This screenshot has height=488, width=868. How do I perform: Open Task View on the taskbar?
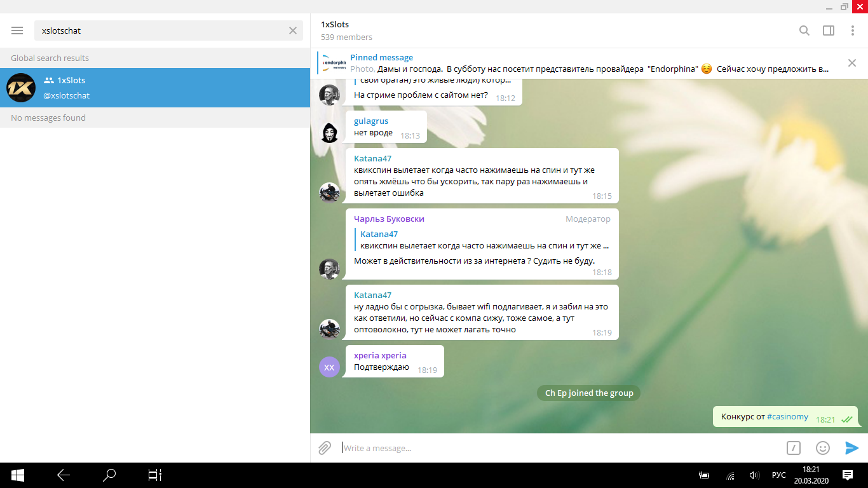coord(155,475)
